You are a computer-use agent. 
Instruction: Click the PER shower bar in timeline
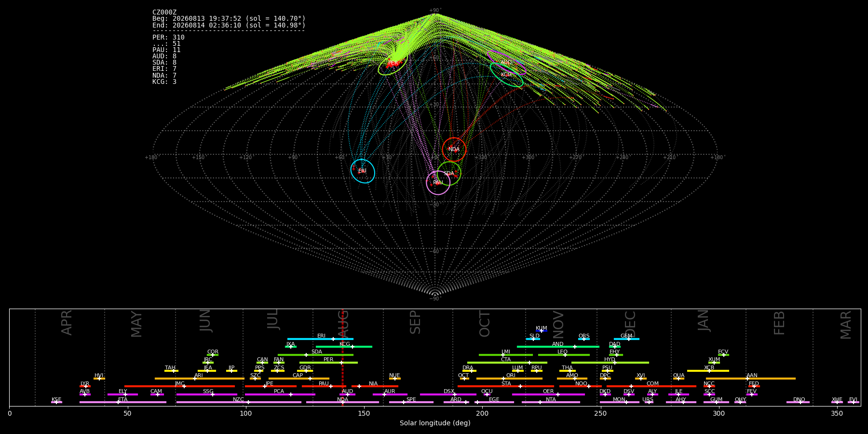(x=328, y=363)
